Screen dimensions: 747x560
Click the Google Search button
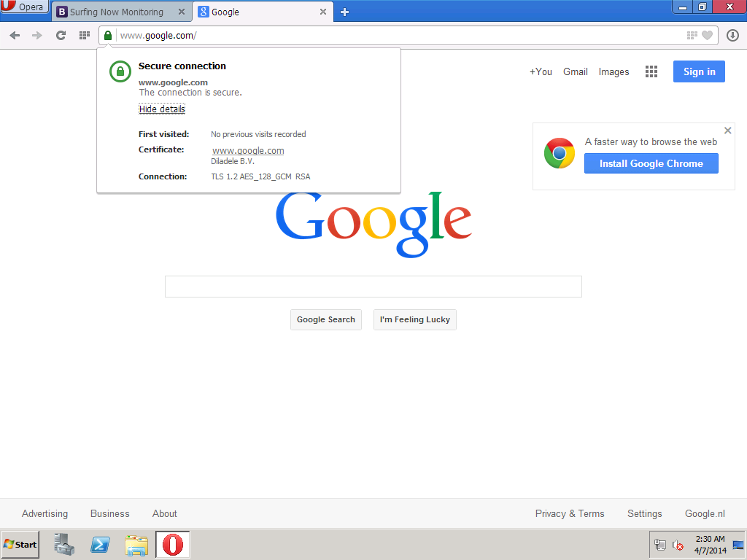coord(326,319)
